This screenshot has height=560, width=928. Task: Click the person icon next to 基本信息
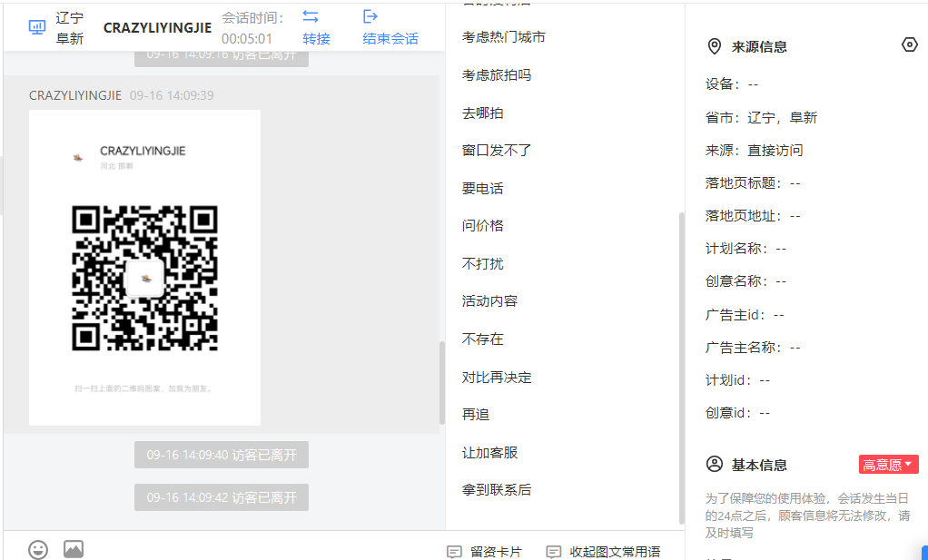click(x=715, y=464)
